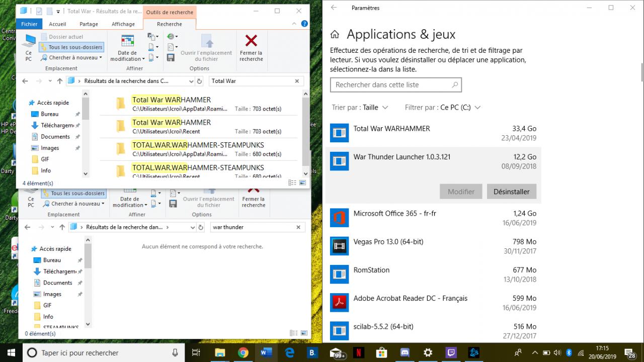The image size is (644, 362).
Task: Save search using floppy icon, Total War window
Action: click(x=171, y=58)
